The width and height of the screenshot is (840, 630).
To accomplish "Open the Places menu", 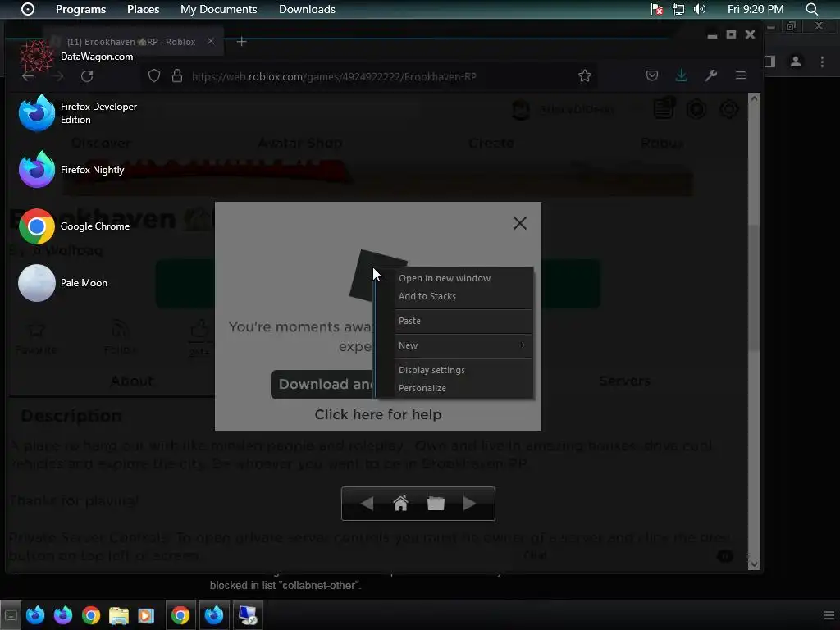I will pos(143,9).
